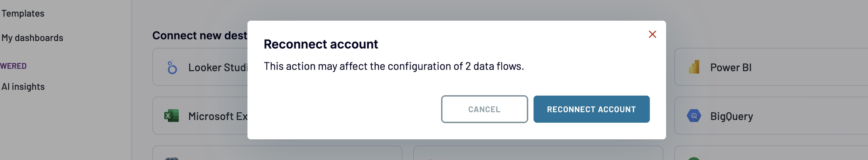Image resolution: width=868 pixels, height=160 pixels.
Task: Open AI insights in sidebar
Action: click(x=23, y=87)
